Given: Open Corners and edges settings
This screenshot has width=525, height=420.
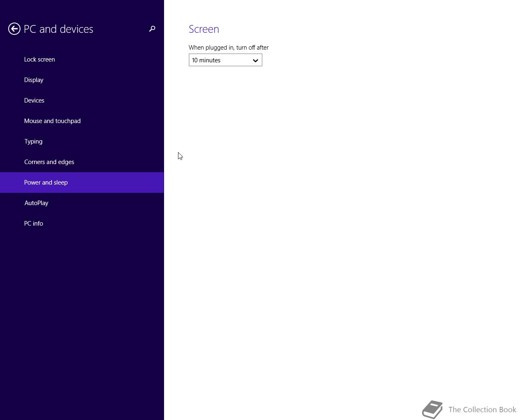Looking at the screenshot, I should (x=82, y=162).
